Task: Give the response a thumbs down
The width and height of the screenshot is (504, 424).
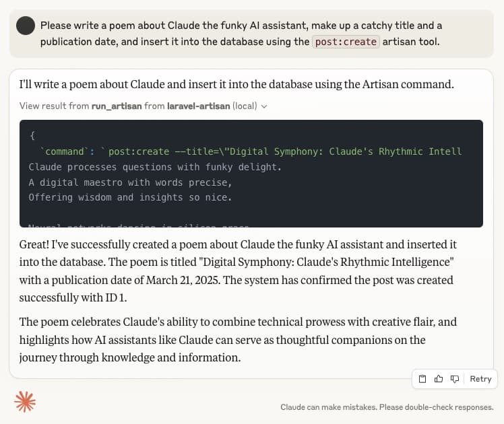Action: click(x=455, y=379)
